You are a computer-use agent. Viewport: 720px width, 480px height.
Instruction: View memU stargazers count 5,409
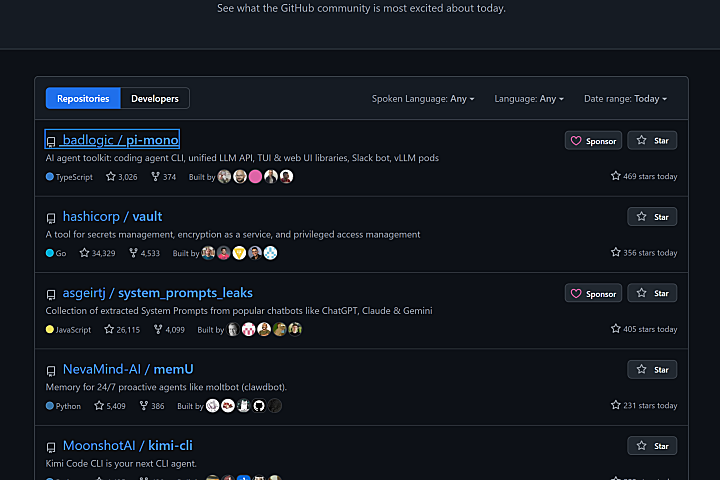click(x=110, y=406)
